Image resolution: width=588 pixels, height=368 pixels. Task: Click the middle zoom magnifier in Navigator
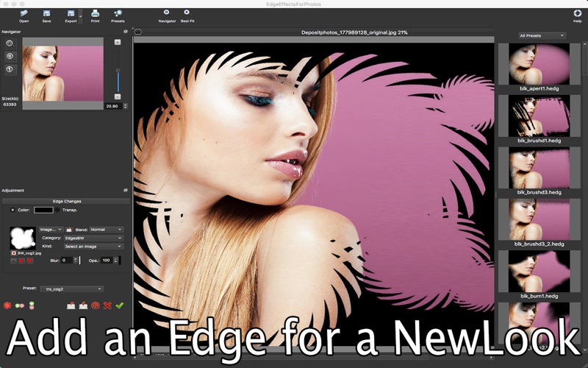point(10,57)
